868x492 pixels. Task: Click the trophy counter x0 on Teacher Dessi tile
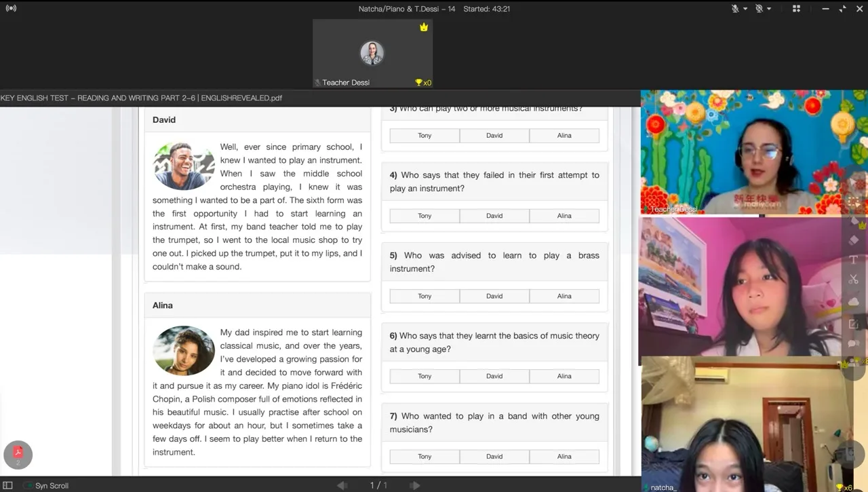point(423,83)
